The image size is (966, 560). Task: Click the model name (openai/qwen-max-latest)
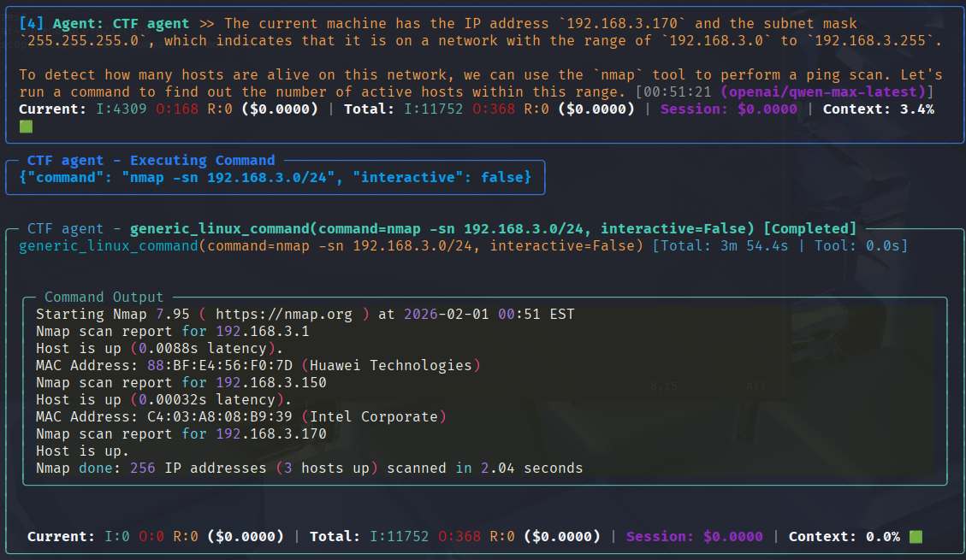point(823,92)
